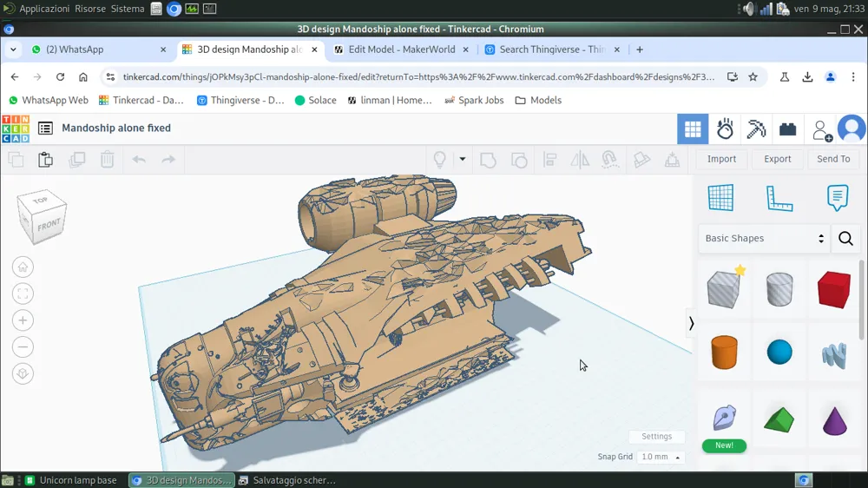This screenshot has height=488, width=868.
Task: Click the Cruise tool icon
Action: tap(610, 160)
